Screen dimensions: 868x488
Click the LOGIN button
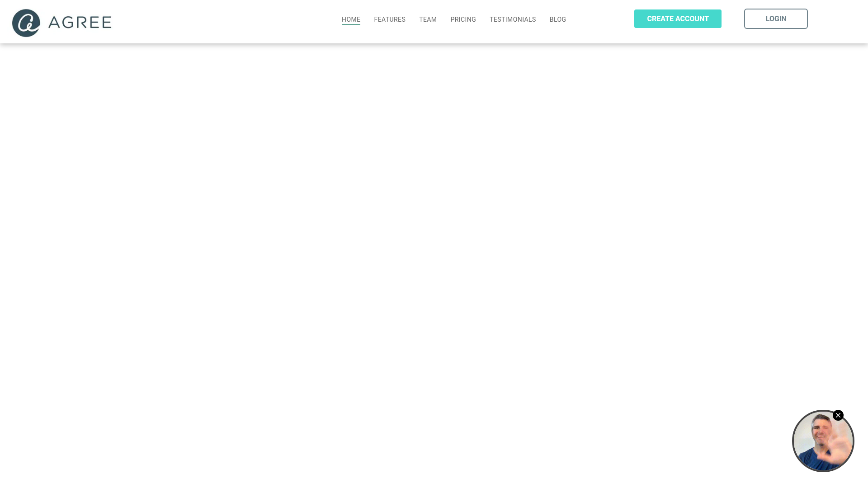pyautogui.click(x=776, y=19)
